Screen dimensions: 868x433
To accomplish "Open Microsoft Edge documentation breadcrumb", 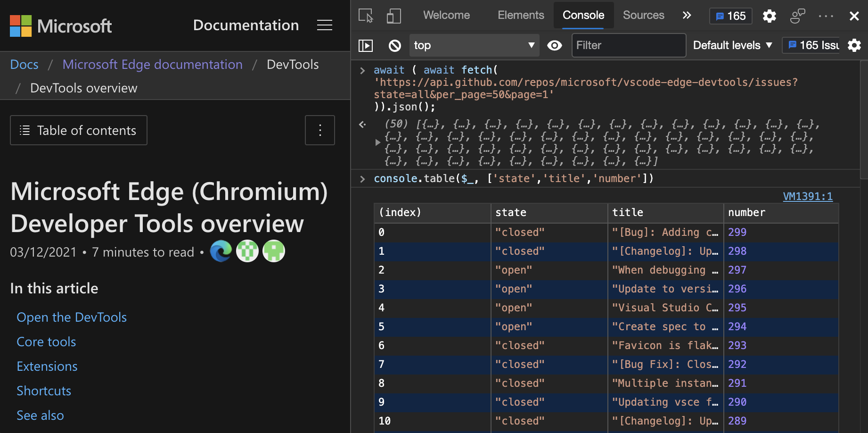I will pyautogui.click(x=153, y=64).
